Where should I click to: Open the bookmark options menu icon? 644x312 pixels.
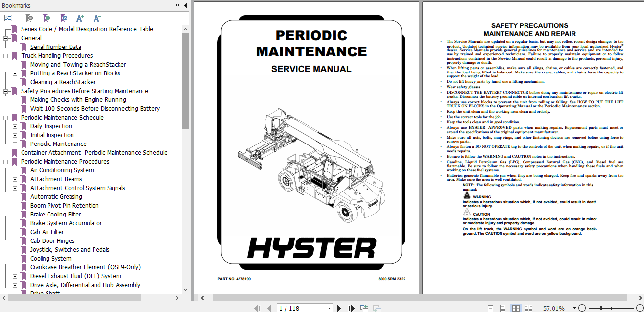coord(8,18)
